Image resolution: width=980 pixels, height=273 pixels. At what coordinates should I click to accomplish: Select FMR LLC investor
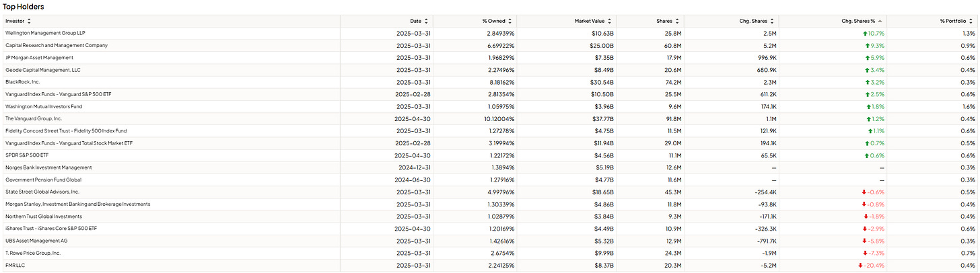pos(15,265)
